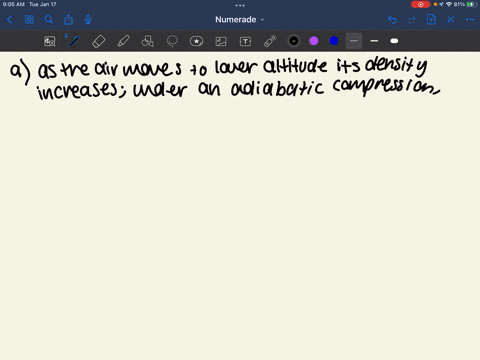
Task: Insert an image with Photo tool
Action: point(221,41)
